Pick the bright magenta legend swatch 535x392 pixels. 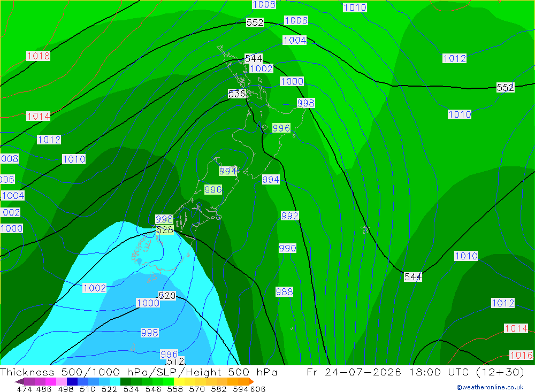[x=50, y=381]
